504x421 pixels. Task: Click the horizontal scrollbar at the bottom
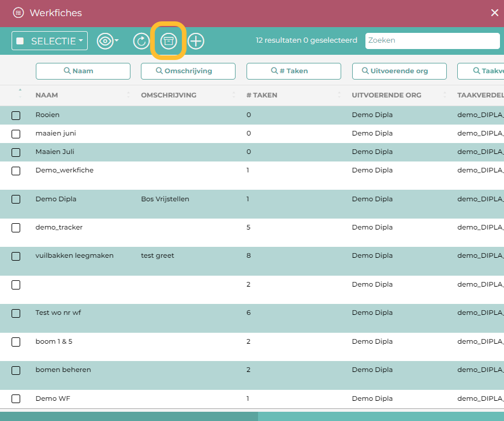click(129, 416)
